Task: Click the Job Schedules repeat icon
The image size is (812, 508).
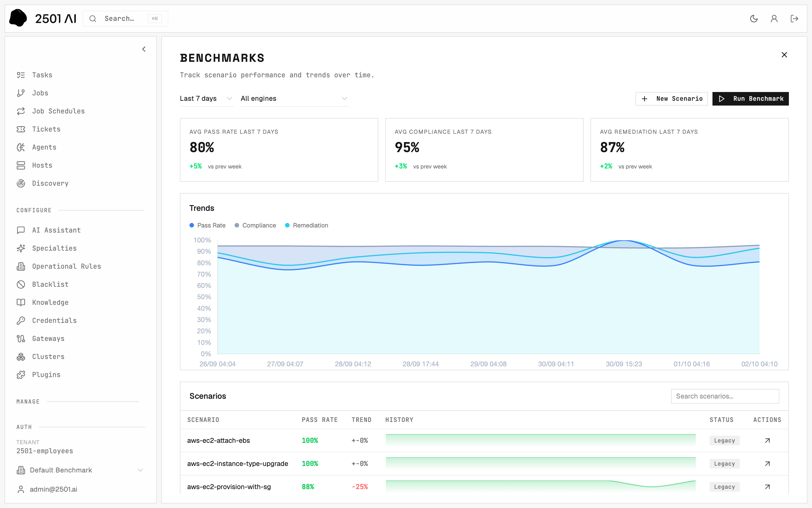Action: point(21,111)
